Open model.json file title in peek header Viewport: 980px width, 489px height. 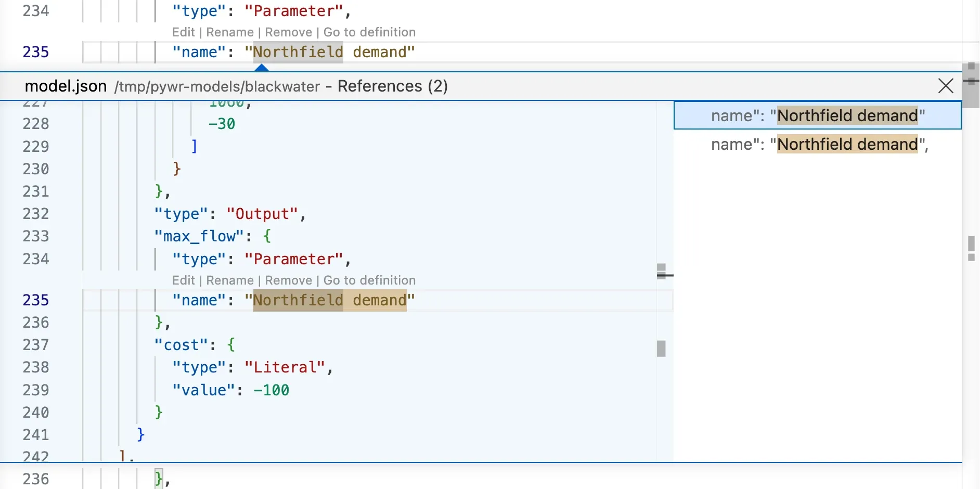(x=66, y=86)
